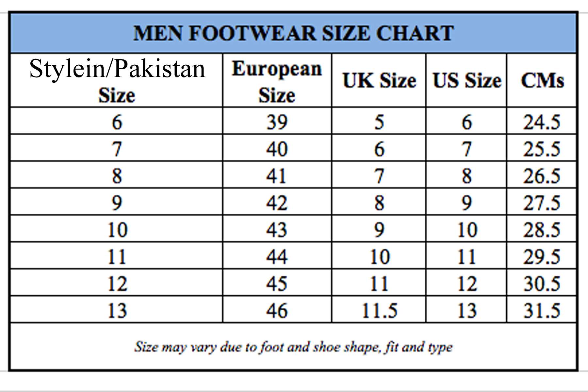Click the "UK Size" column header
The height and width of the screenshot is (392, 588).
click(379, 80)
